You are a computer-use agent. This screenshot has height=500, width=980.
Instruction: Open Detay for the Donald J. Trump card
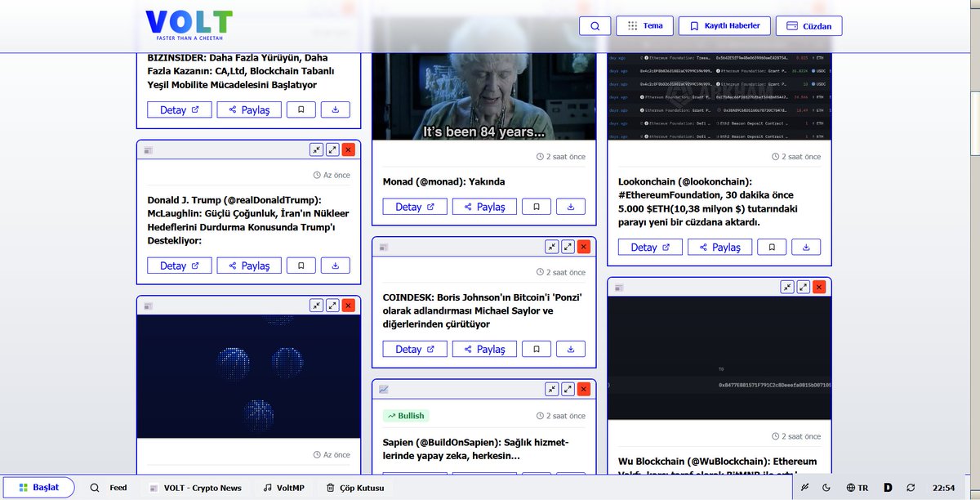pos(180,266)
